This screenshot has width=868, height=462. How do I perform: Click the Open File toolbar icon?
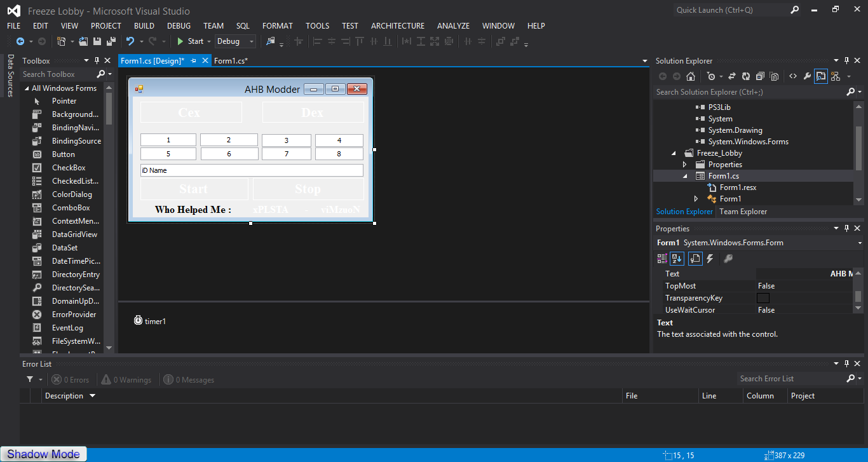[x=83, y=41]
